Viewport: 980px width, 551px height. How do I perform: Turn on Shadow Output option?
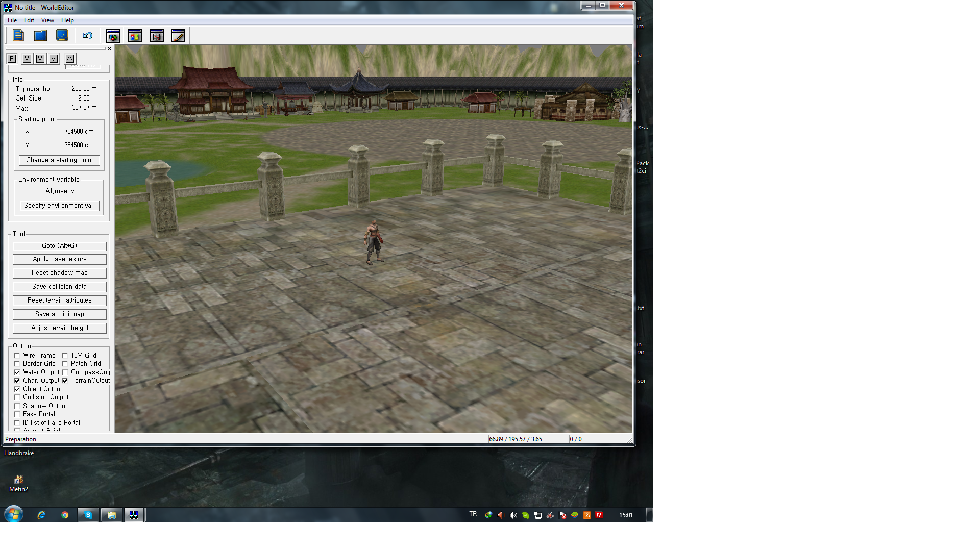click(17, 406)
